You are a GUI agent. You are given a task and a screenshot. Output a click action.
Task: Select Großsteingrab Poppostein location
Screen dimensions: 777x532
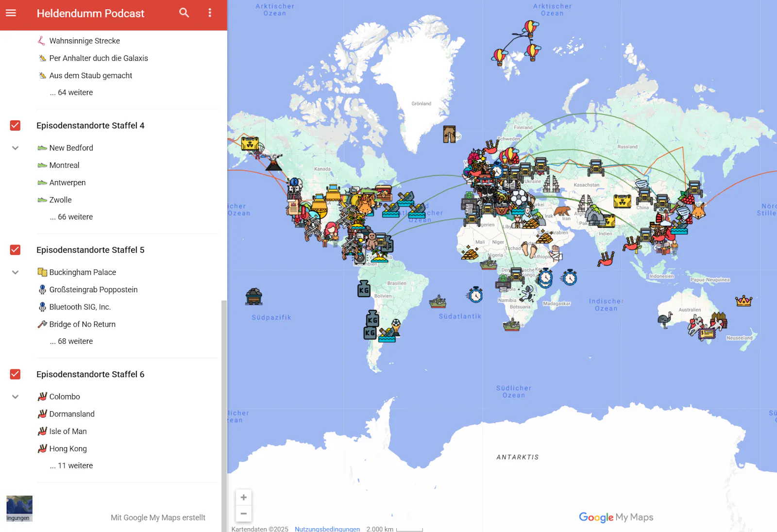93,289
